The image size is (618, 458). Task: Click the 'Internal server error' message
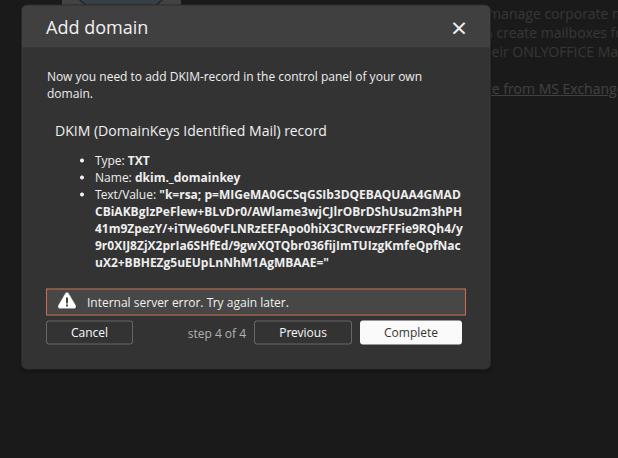(188, 301)
